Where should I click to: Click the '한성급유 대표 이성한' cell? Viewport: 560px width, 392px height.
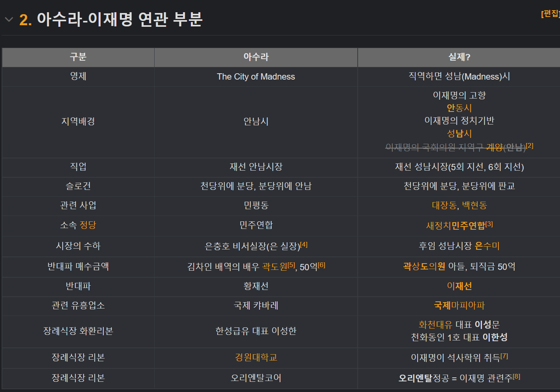tap(256, 331)
